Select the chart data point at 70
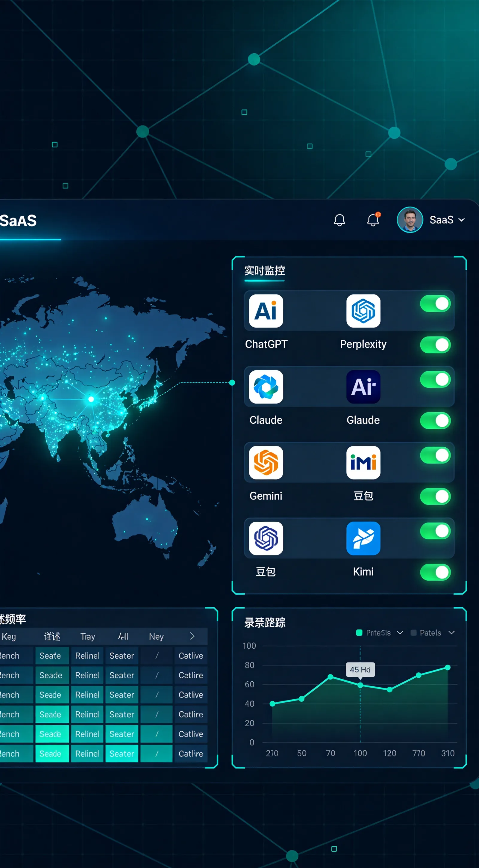The image size is (479, 868). coord(331,677)
